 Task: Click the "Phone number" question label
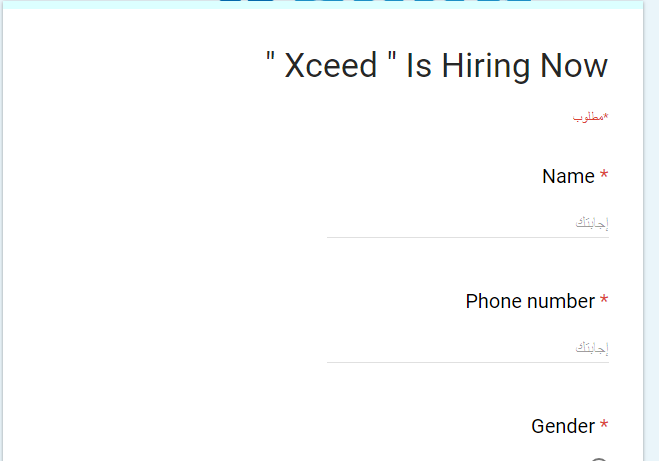tap(530, 302)
